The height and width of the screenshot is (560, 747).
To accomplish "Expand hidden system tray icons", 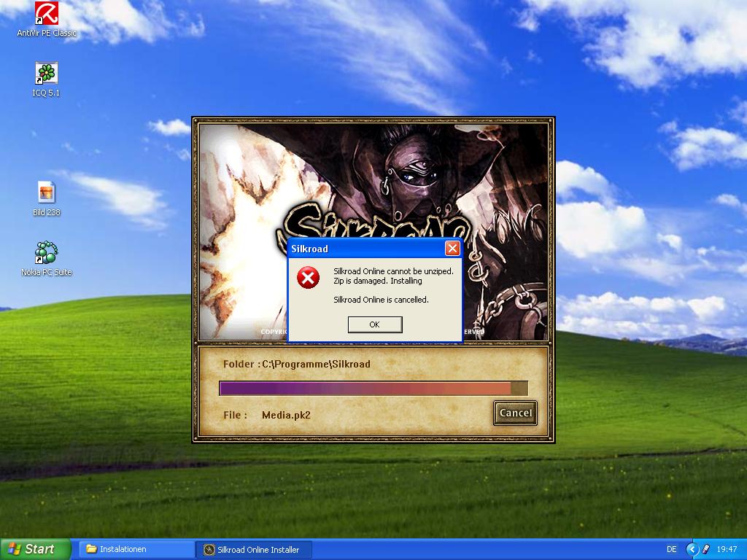I will point(692,549).
